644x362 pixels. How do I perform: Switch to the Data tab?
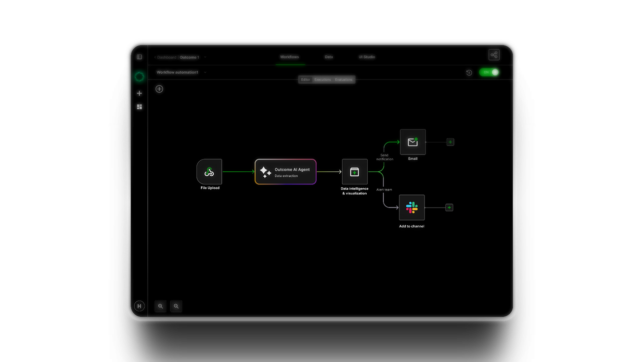328,57
